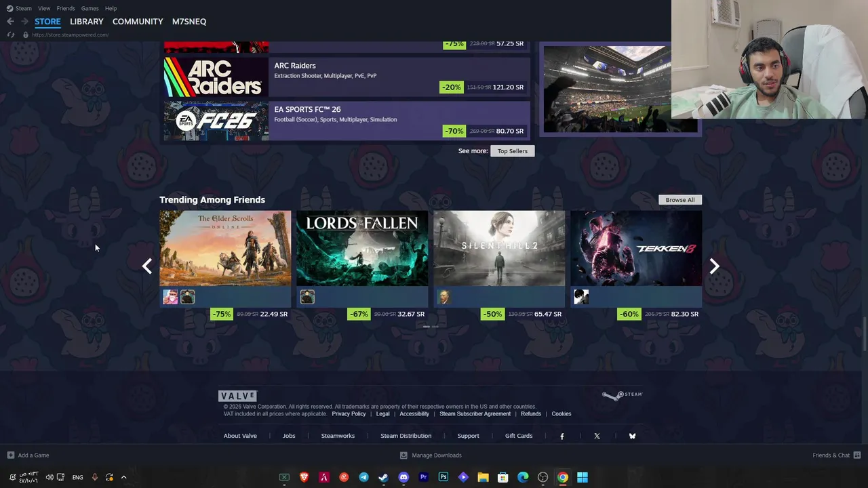The width and height of the screenshot is (868, 488).
Task: Open the M7SNEQ profile tab
Action: click(x=189, y=22)
